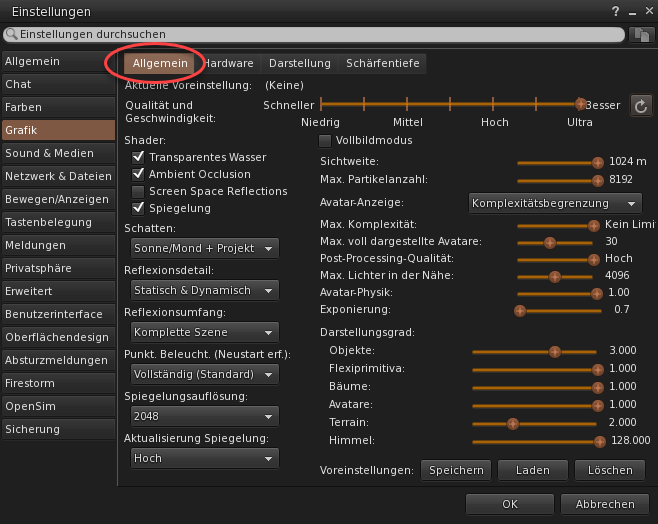Screen dimensions: 658x524
Task: Switch to the Hardware tab
Action: tap(229, 63)
